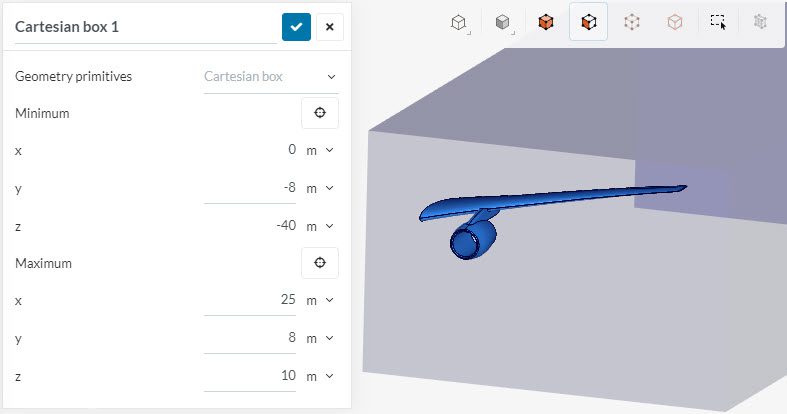This screenshot has width=787, height=414.
Task: Open the unit dropdown for Maximum z
Action: (320, 376)
